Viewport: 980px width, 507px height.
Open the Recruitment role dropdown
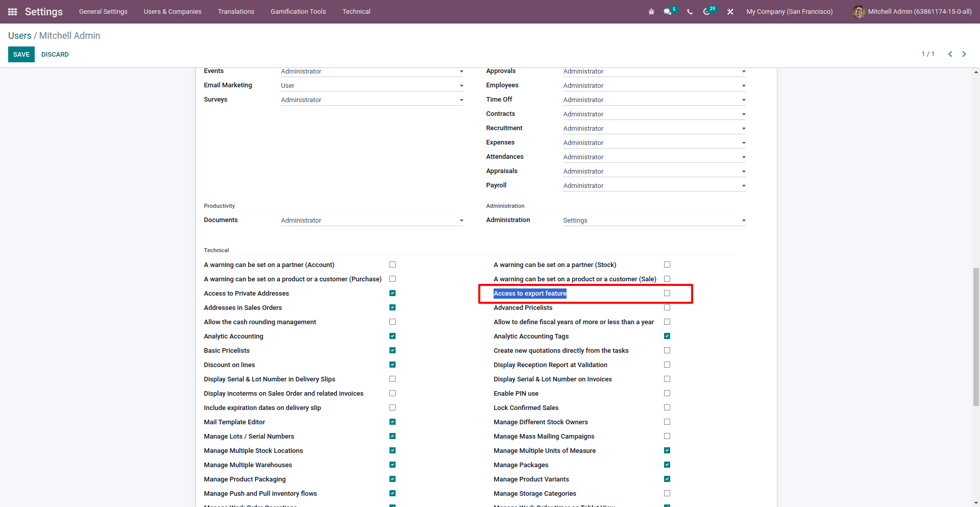[x=654, y=128]
